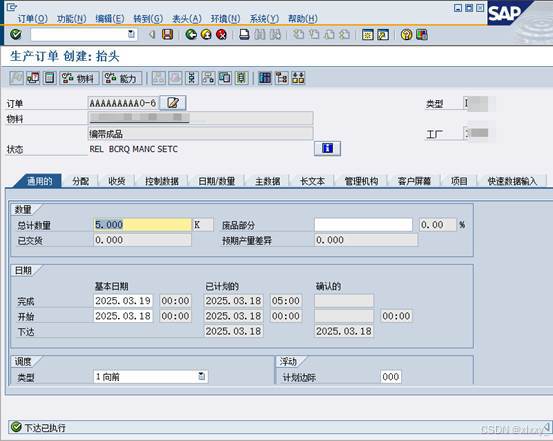Open the 编辑(E) menu
This screenshot has width=553, height=441.
(110, 18)
